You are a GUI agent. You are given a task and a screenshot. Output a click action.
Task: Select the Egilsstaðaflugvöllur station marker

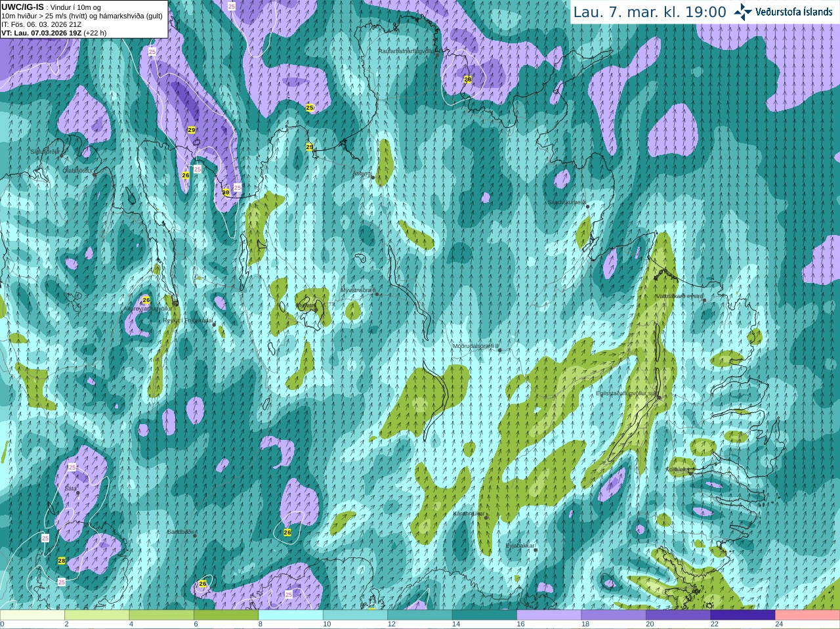659,397
